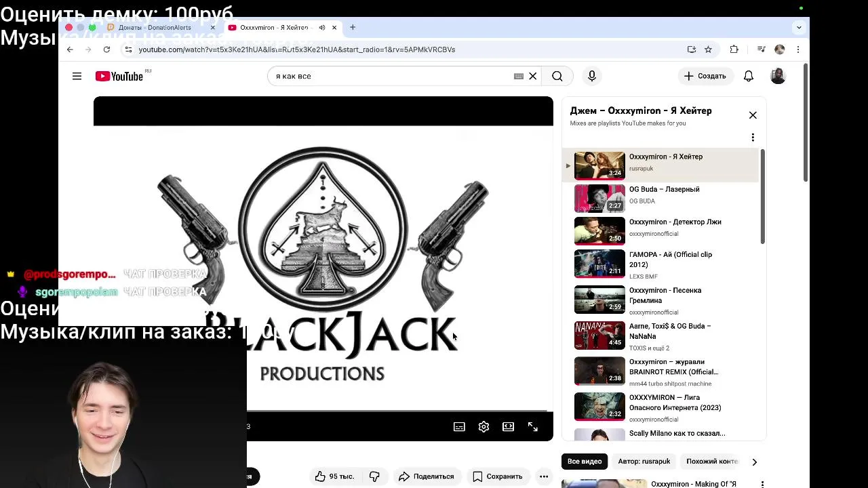Viewport: 868px width, 488px height.
Task: Click the playlist panel scrollbar
Action: point(763,197)
